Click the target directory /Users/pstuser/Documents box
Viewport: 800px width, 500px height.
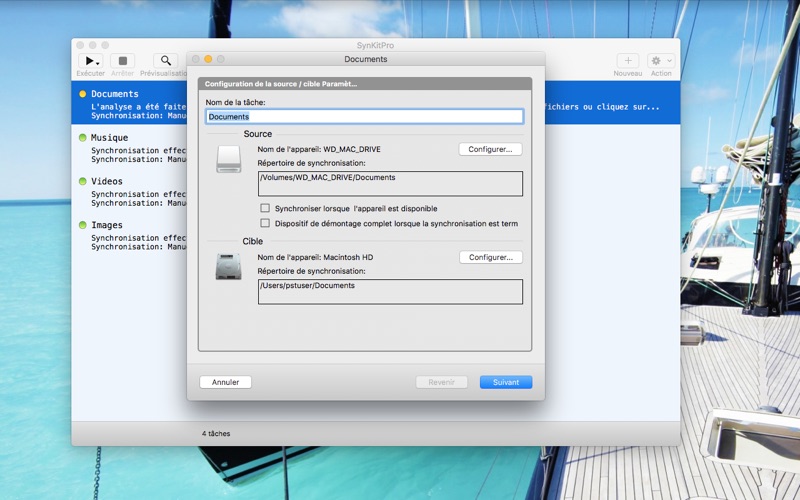click(390, 291)
